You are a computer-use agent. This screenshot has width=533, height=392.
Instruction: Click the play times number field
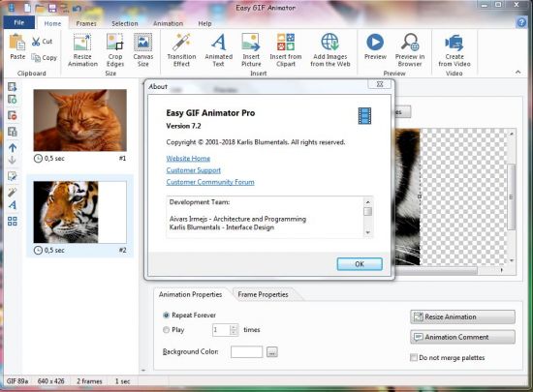point(221,330)
